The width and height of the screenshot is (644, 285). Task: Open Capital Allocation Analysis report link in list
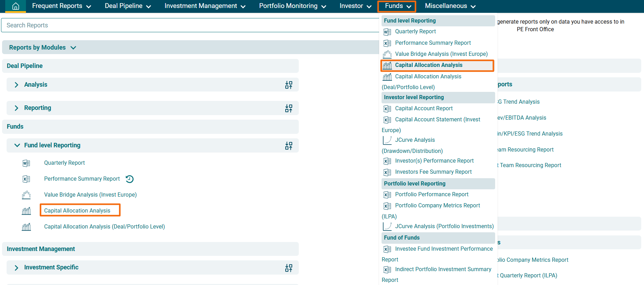coord(77,210)
